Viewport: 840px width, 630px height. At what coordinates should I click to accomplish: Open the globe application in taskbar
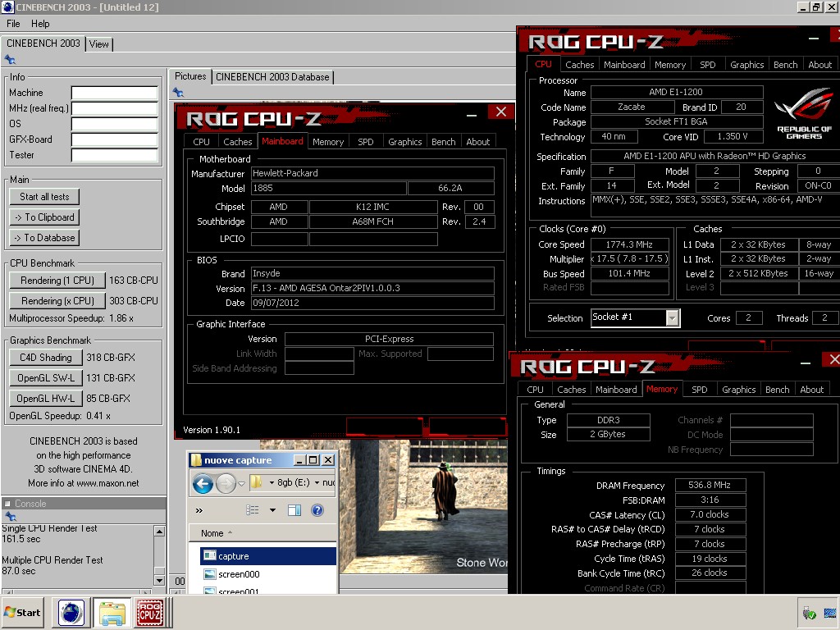(71, 613)
